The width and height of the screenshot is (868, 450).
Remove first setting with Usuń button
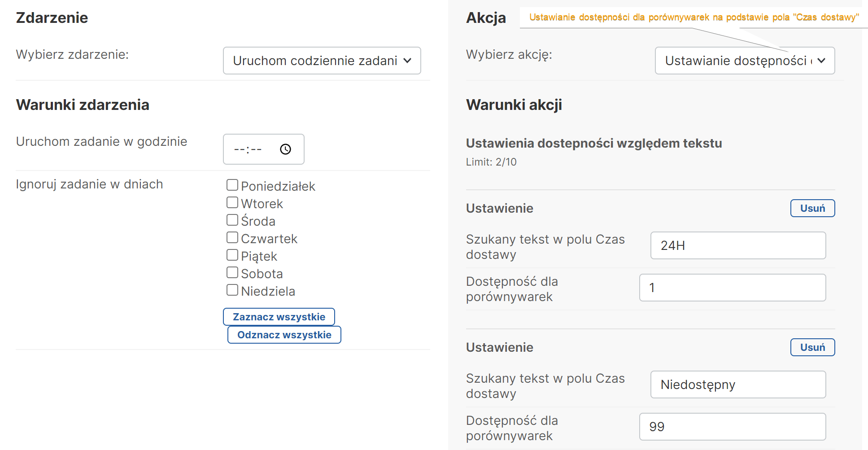click(x=812, y=208)
